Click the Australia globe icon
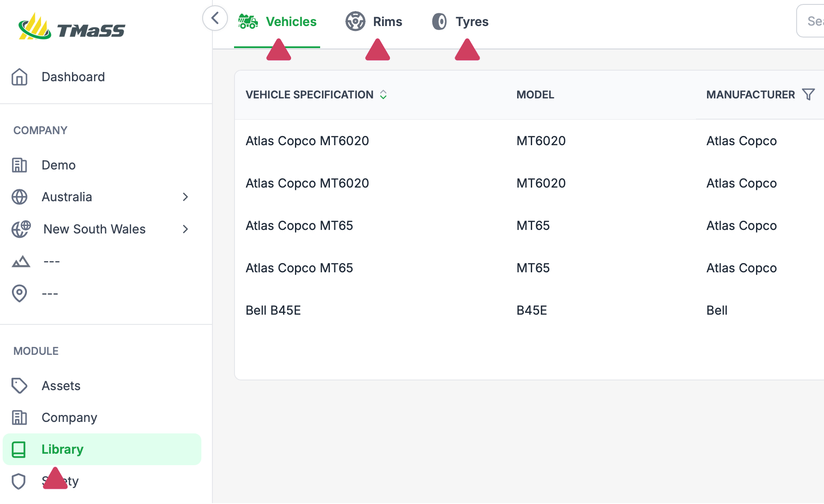Image resolution: width=824 pixels, height=504 pixels. click(x=19, y=197)
